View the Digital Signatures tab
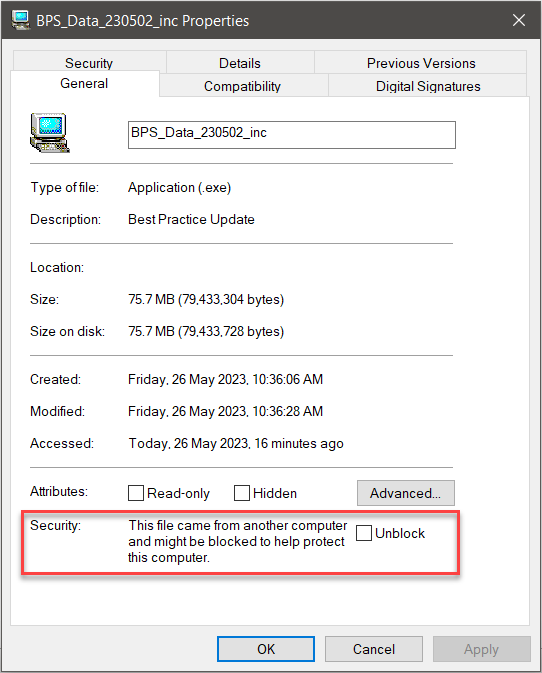This screenshot has width=542, height=673. tap(428, 85)
